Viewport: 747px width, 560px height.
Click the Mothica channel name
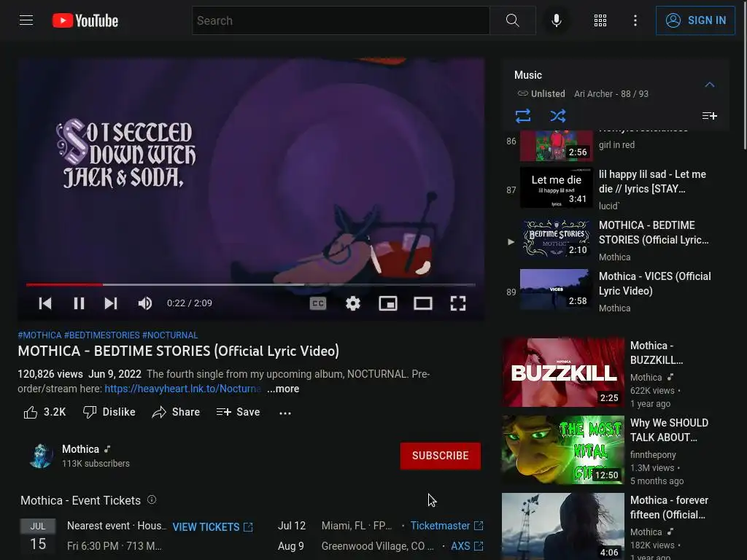click(x=80, y=449)
